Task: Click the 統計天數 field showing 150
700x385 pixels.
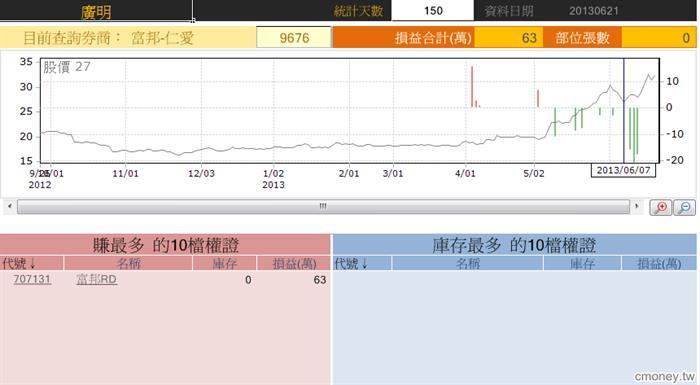Action: 433,10
